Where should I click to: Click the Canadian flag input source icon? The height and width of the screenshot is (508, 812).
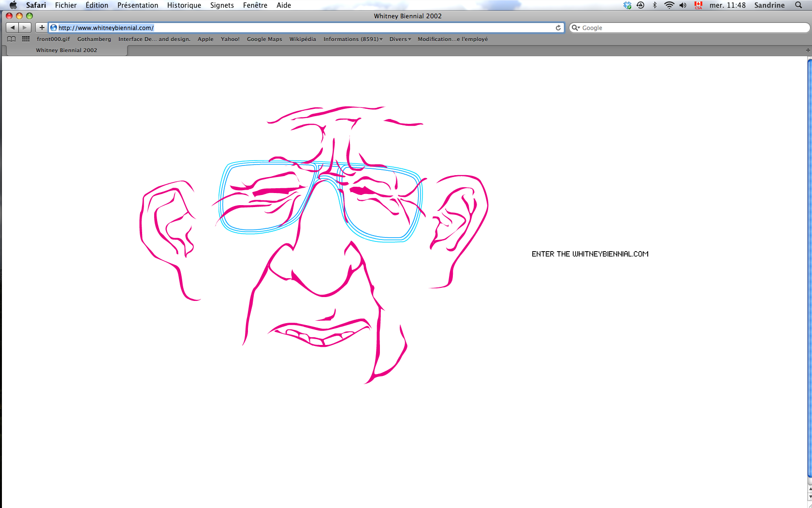coord(698,5)
